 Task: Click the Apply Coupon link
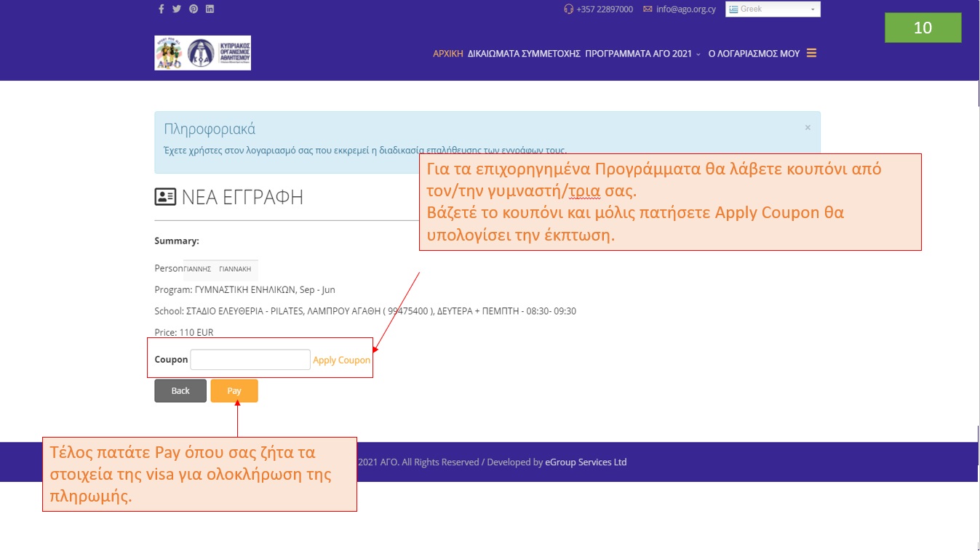click(x=341, y=360)
